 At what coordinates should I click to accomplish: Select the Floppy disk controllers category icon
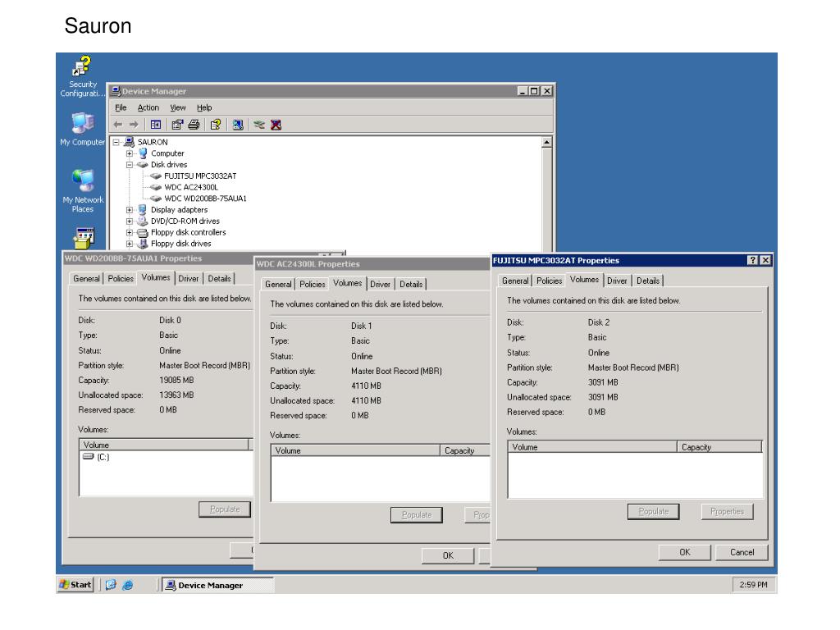[x=143, y=232]
